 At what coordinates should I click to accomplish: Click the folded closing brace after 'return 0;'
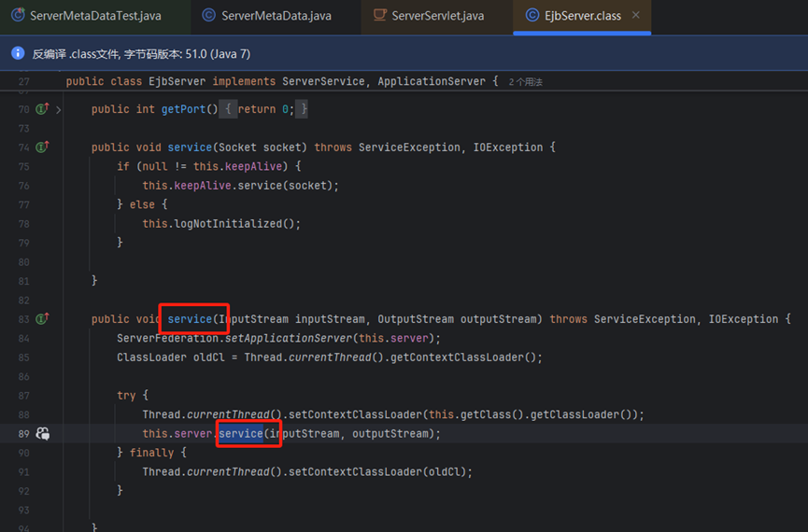click(303, 109)
